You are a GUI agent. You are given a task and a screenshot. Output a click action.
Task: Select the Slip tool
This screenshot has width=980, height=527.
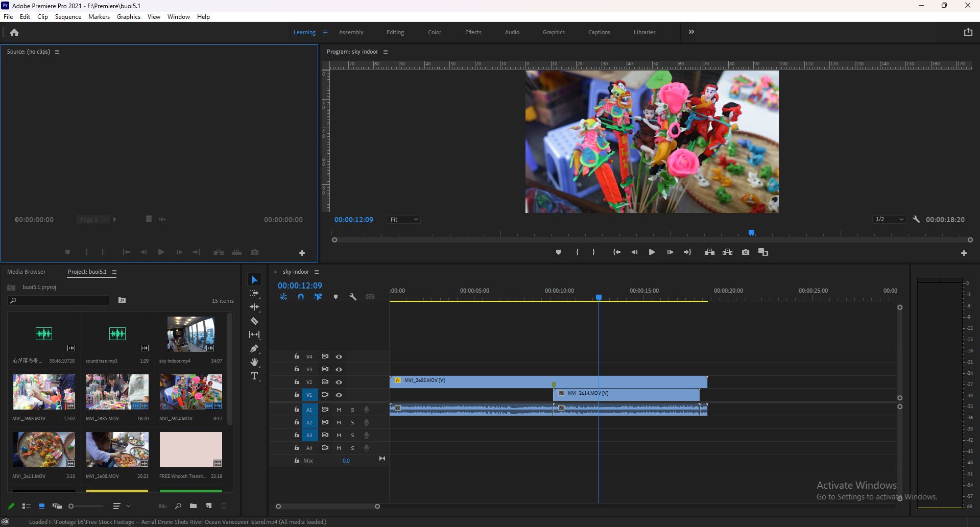(254, 334)
